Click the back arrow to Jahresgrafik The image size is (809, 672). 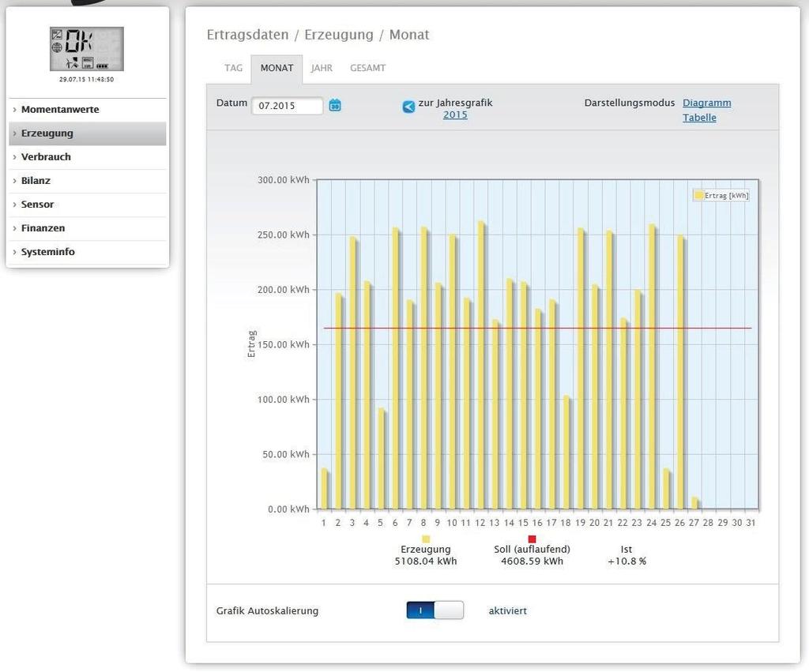408,107
